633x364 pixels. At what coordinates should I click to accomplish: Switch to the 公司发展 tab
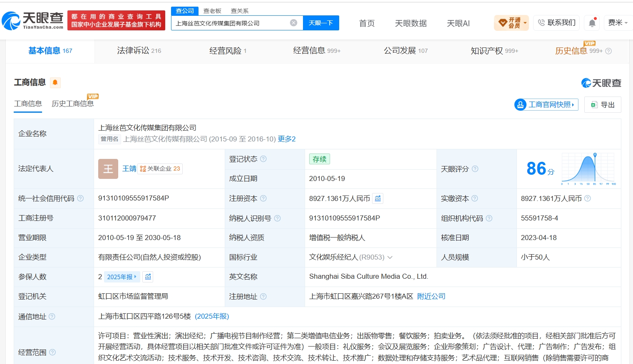coord(406,51)
